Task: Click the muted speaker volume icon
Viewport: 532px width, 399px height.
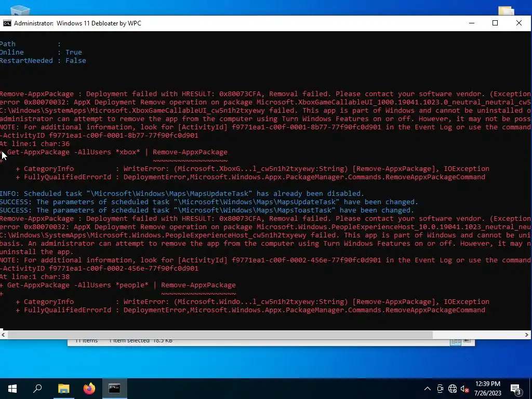Action: click(464, 389)
